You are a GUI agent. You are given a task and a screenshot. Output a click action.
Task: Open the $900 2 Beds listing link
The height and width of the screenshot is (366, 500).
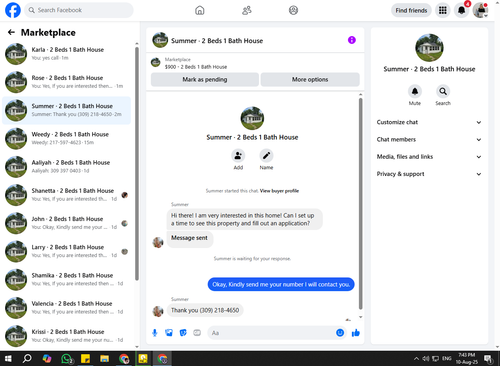pos(196,67)
